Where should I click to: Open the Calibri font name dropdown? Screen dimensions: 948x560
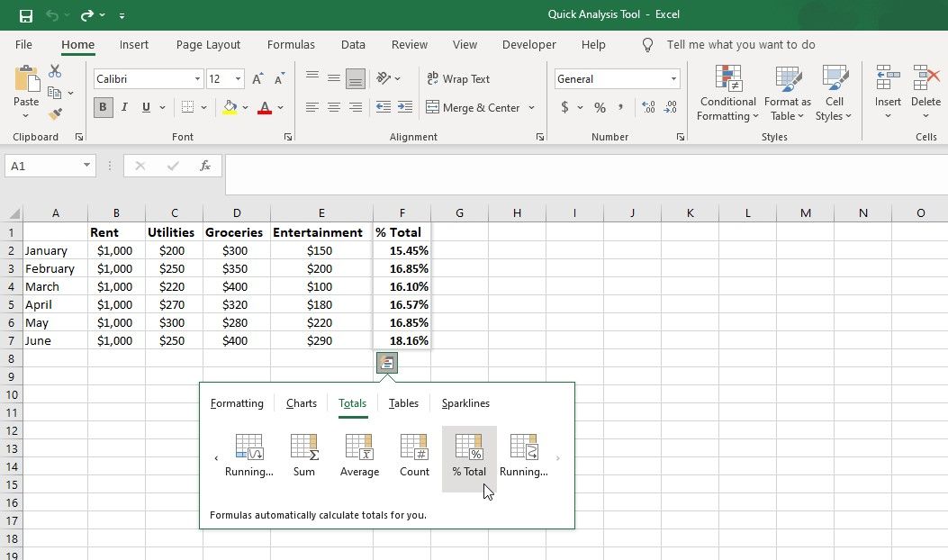click(x=197, y=79)
